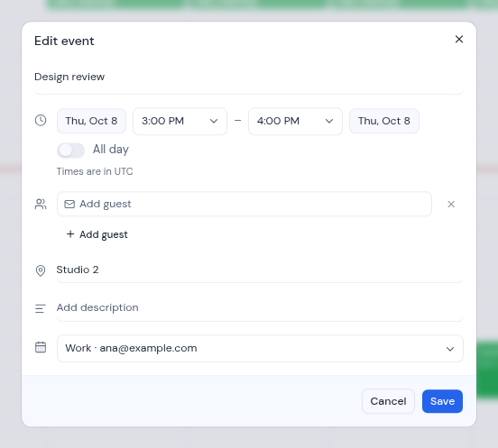The height and width of the screenshot is (448, 498).
Task: Open the 3:00 PM start time dropdown
Action: 180,121
